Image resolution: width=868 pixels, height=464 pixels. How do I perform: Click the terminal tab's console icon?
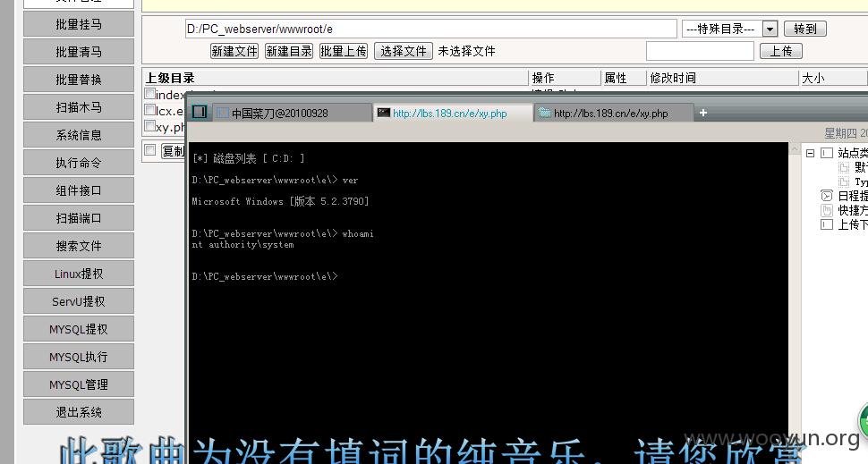384,113
